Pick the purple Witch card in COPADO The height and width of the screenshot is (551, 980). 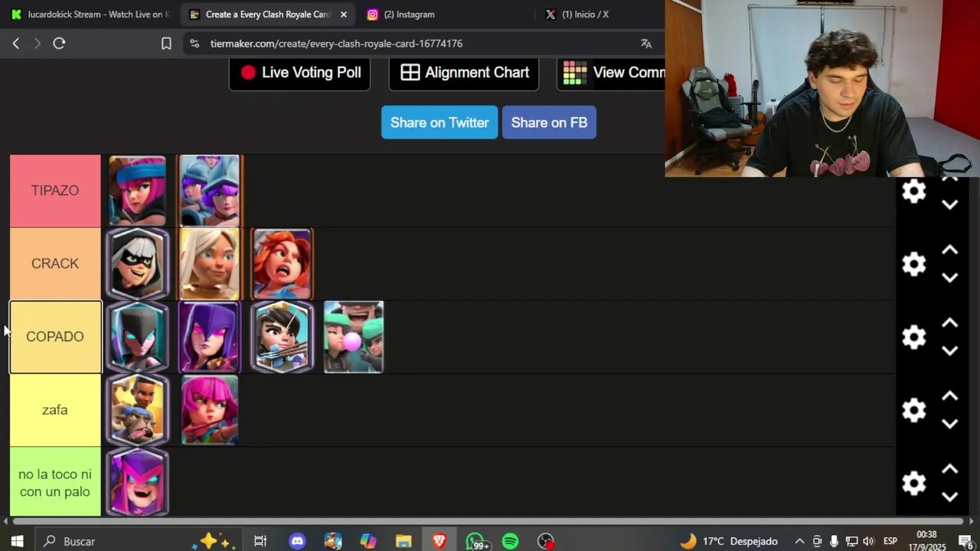pos(210,337)
